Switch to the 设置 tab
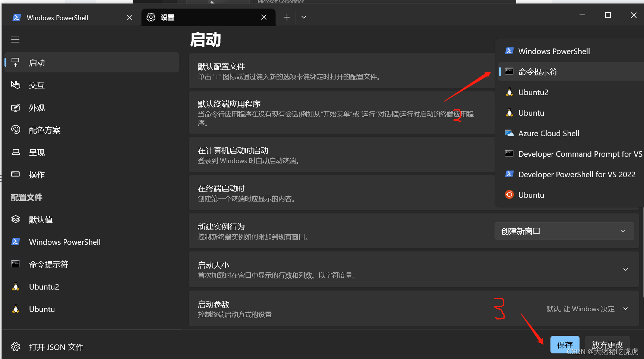The height and width of the screenshot is (359, 644). click(209, 18)
